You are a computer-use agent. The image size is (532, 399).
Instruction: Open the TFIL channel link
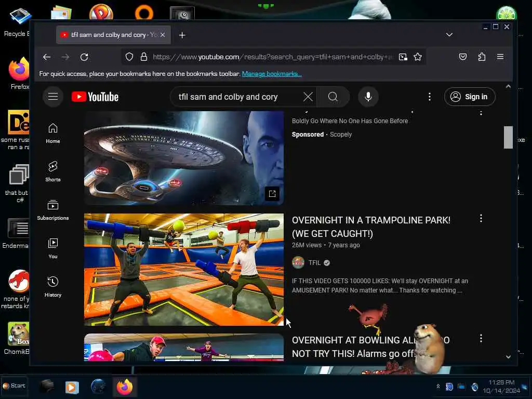tap(314, 262)
